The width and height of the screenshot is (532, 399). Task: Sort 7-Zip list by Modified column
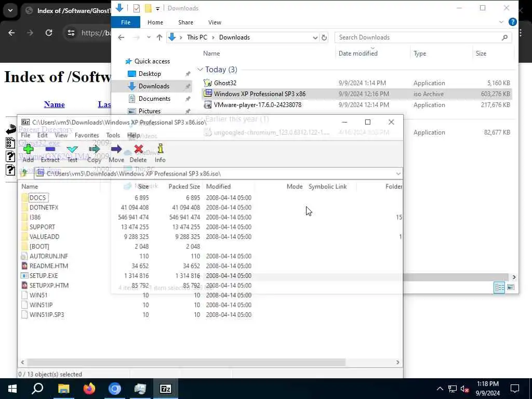point(219,187)
